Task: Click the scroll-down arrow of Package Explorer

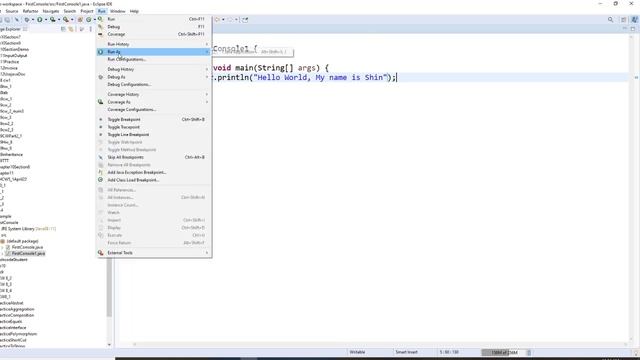Action: pos(109,345)
